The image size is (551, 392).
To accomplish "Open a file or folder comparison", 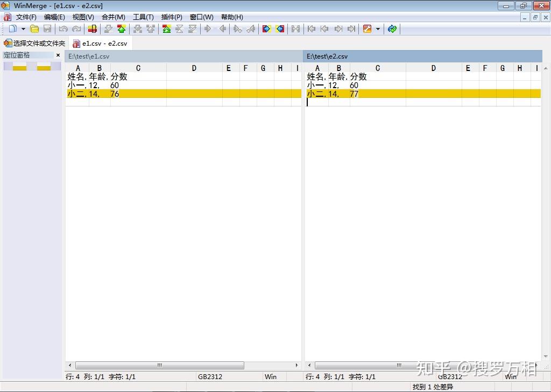I will (33, 28).
